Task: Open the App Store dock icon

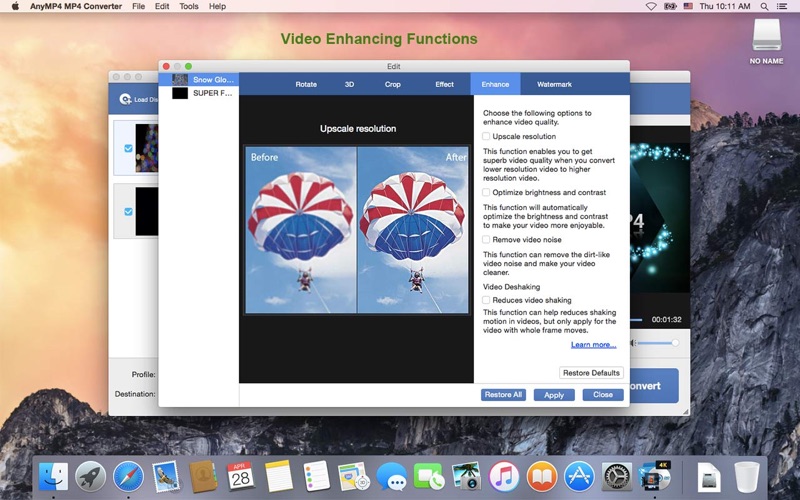Action: (579, 477)
